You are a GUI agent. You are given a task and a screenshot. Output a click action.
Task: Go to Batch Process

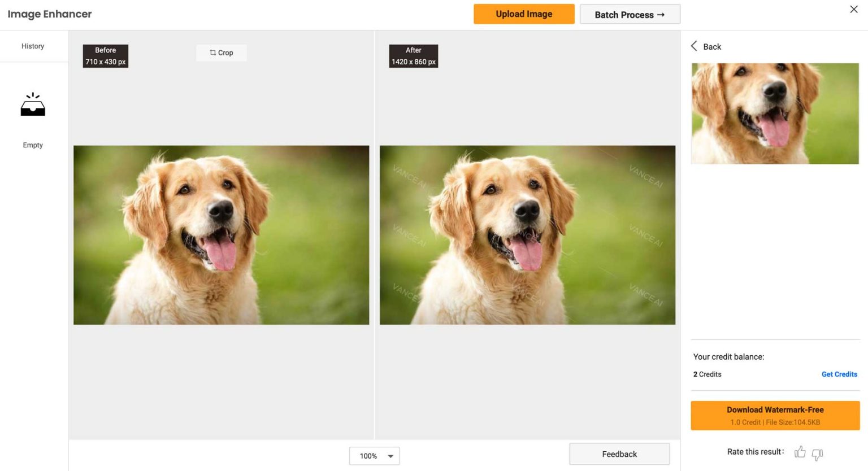point(630,14)
